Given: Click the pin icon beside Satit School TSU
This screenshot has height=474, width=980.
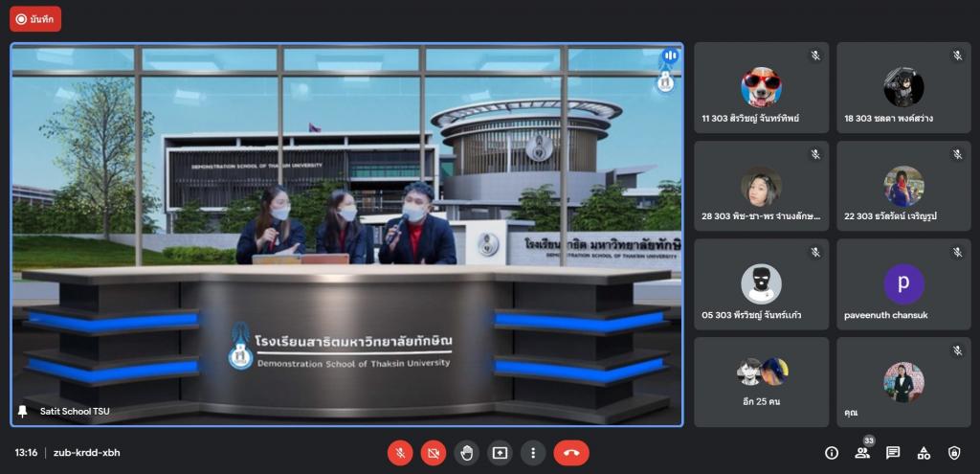Looking at the screenshot, I should (23, 411).
